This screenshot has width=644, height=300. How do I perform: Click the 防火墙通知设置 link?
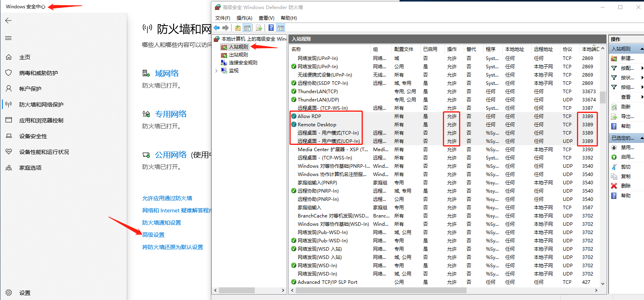[162, 223]
